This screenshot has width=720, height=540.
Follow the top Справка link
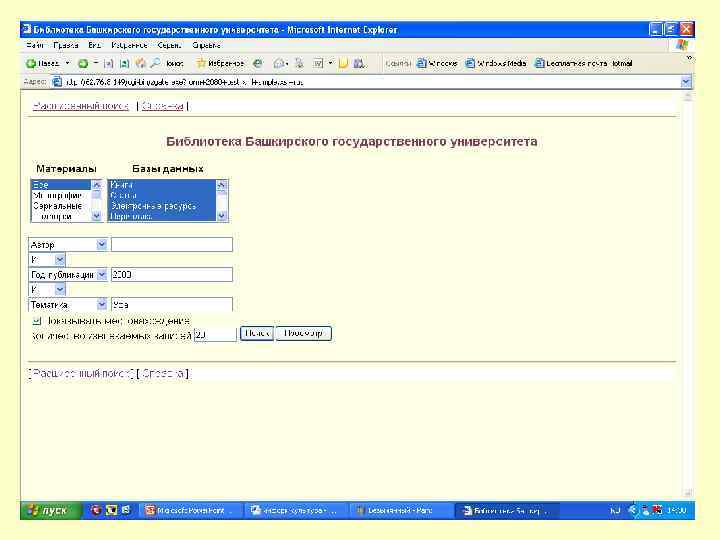163,106
